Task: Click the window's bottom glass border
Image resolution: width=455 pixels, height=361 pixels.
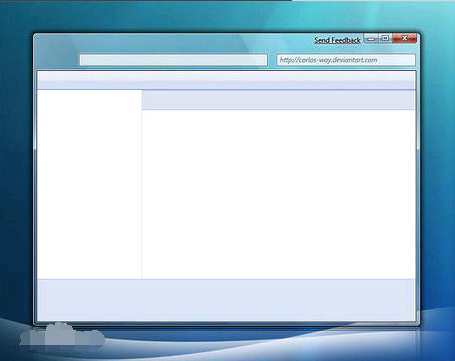Action: [227, 323]
